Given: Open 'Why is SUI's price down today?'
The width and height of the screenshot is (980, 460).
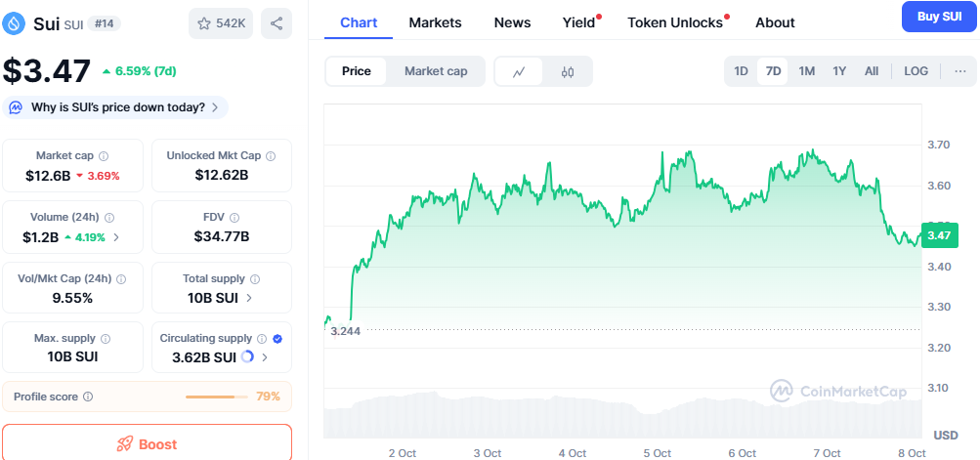Looking at the screenshot, I should coord(117,106).
